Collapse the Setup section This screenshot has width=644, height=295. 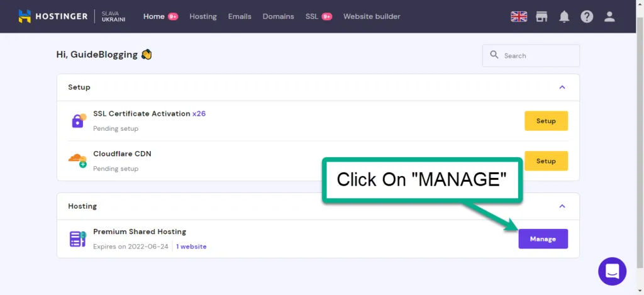coord(562,87)
